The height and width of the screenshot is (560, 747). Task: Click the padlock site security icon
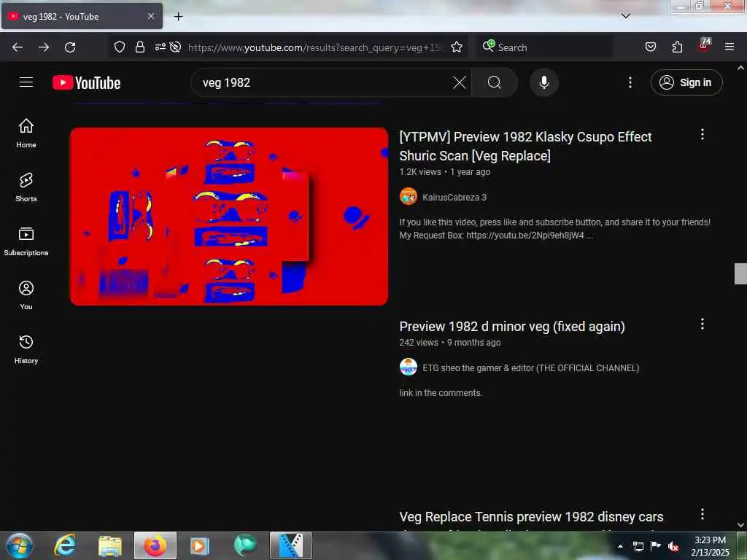pos(139,47)
